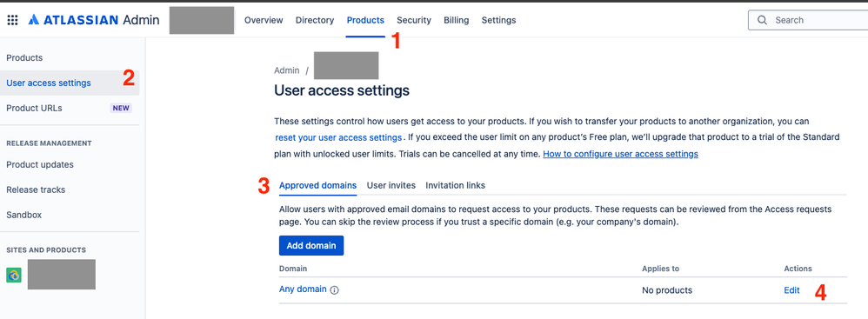This screenshot has height=319, width=868.
Task: Select Products in the left sidebar
Action: click(x=24, y=57)
